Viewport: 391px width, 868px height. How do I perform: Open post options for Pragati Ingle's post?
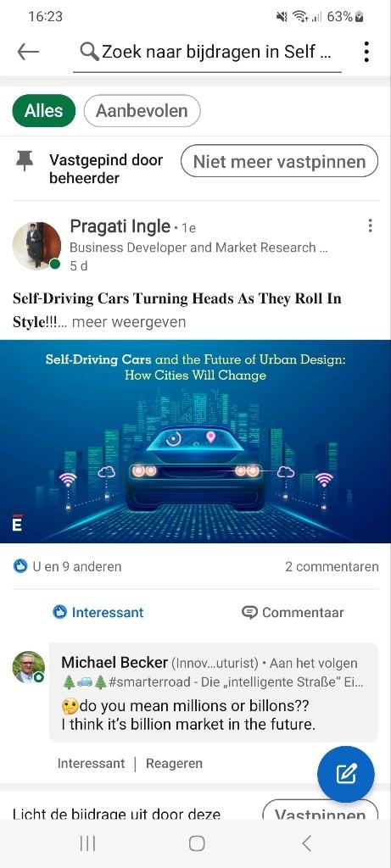(370, 225)
